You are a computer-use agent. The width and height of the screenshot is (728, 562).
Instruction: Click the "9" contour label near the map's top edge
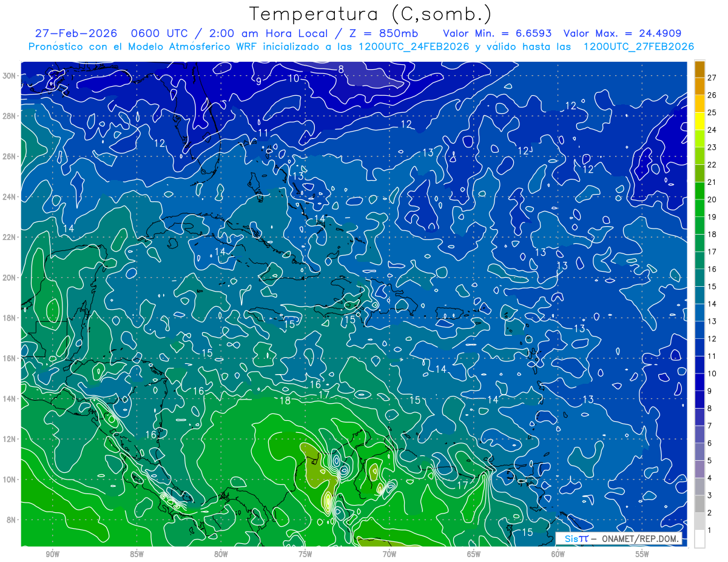pos(258,81)
